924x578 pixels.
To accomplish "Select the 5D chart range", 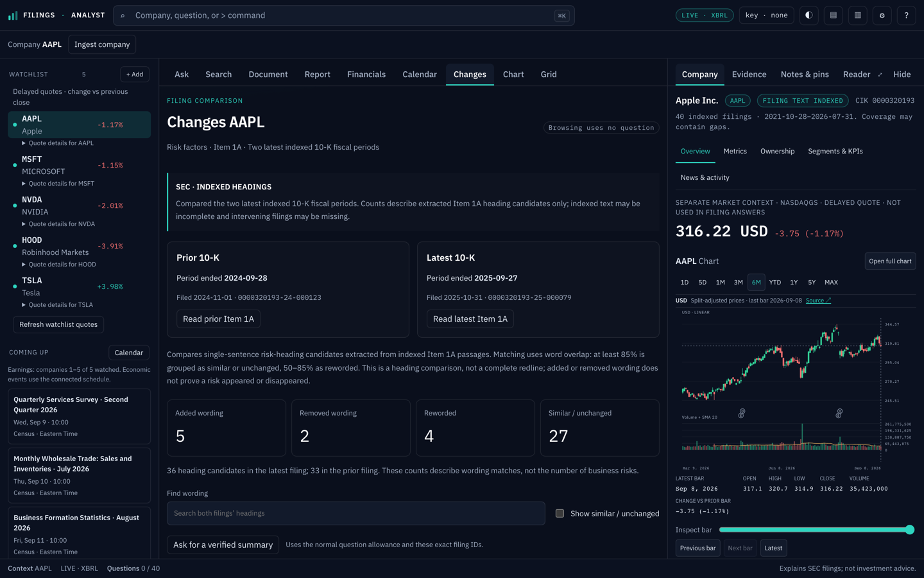I will pyautogui.click(x=703, y=283).
